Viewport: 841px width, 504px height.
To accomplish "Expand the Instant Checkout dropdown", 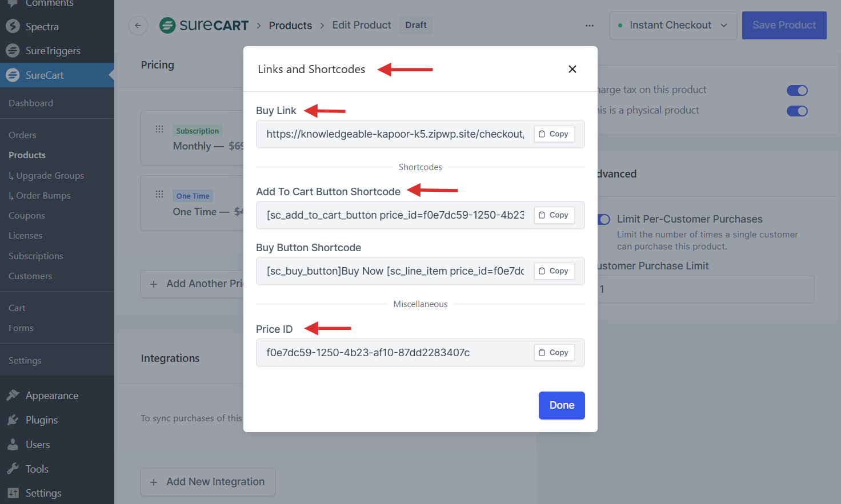I will [x=672, y=26].
